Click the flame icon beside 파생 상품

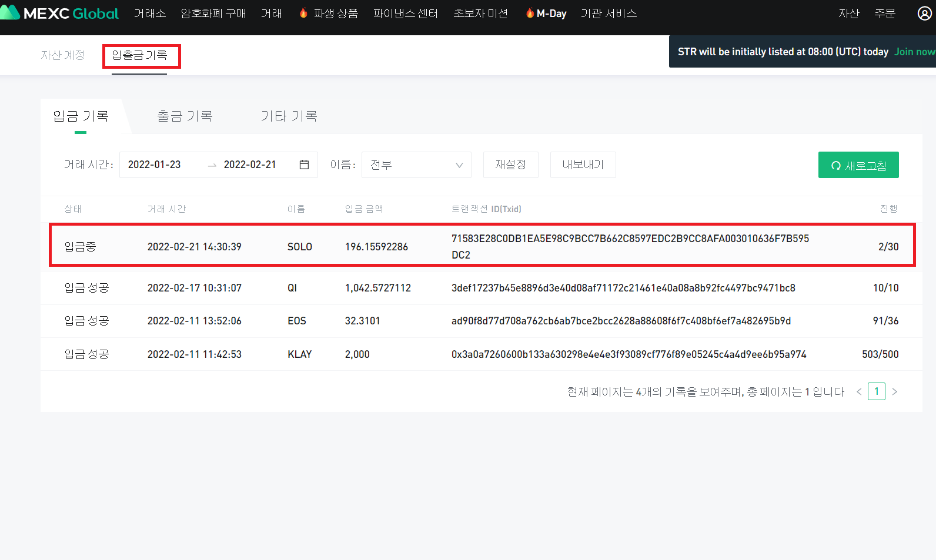pyautogui.click(x=303, y=13)
